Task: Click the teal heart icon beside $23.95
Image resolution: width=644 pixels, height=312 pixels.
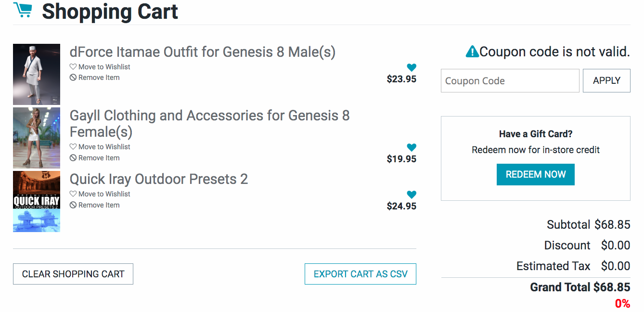Action: [x=411, y=68]
